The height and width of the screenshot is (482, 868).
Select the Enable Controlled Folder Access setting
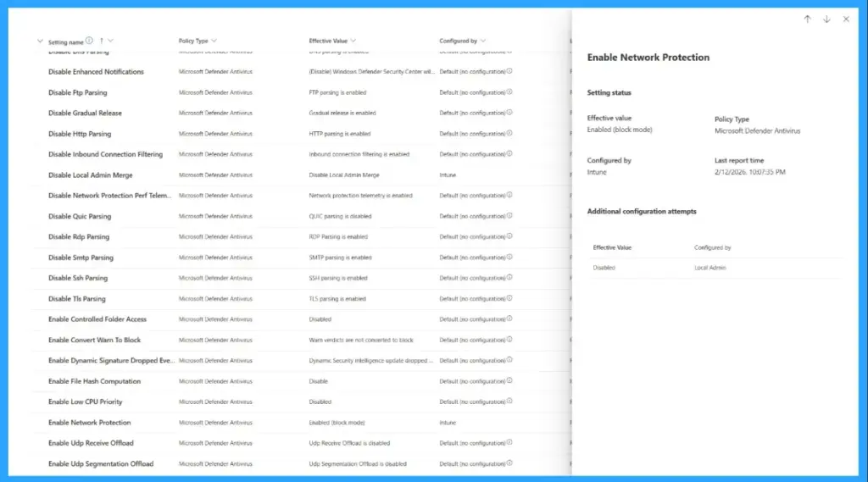[x=97, y=319]
